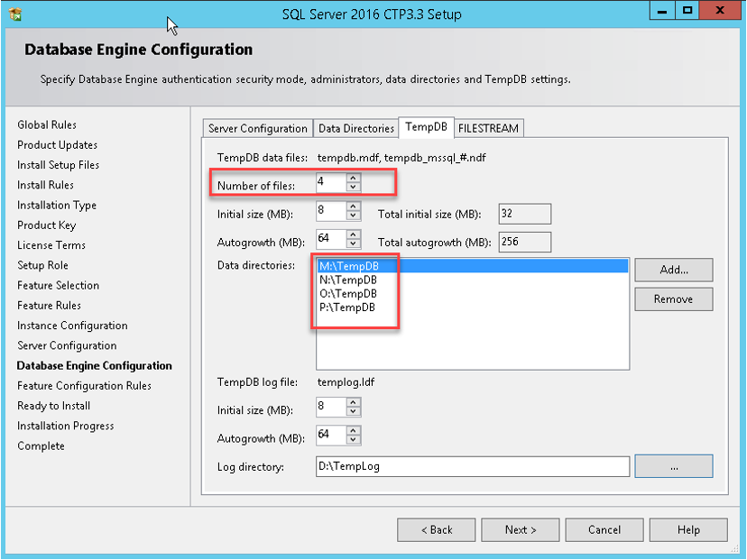Click the Total initial size field
This screenshot has width=747, height=560.
(x=523, y=214)
